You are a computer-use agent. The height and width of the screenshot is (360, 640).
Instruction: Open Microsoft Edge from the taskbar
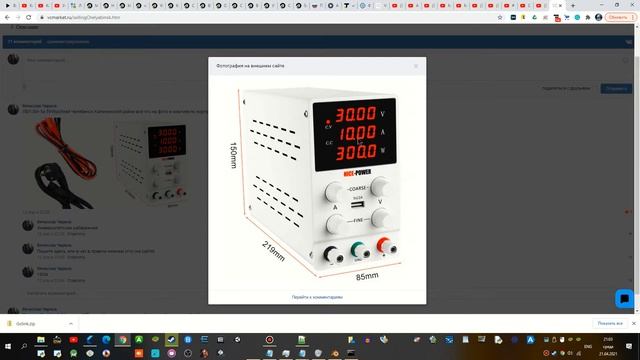click(x=107, y=340)
